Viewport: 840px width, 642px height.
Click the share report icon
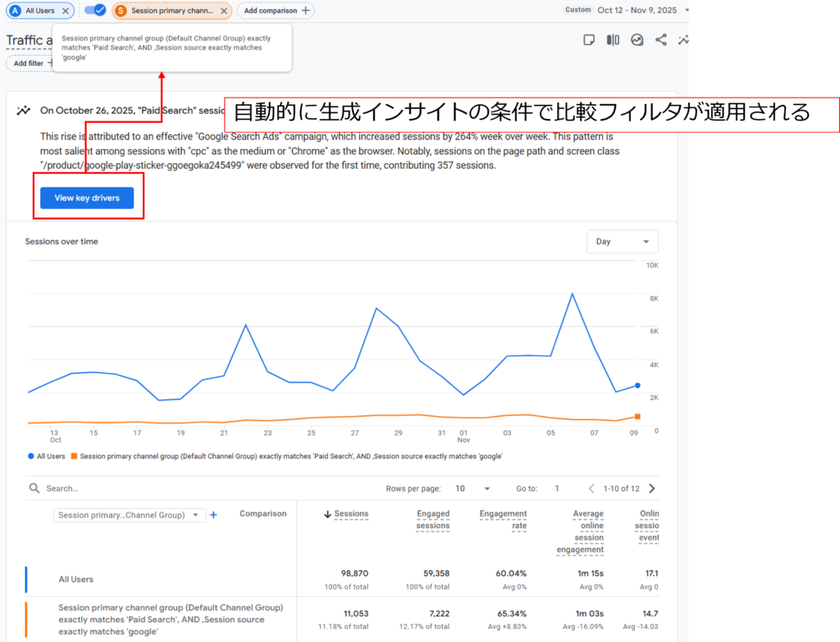tap(660, 40)
